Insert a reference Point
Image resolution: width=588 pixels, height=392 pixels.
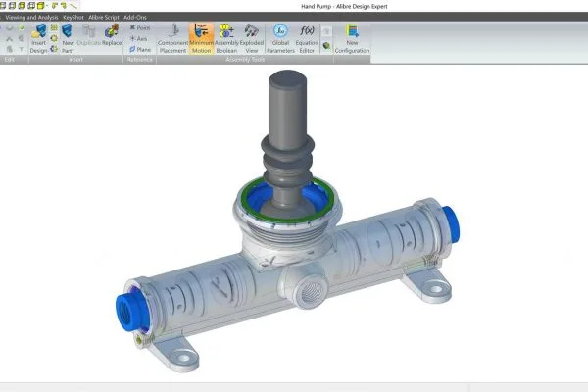tap(140, 27)
